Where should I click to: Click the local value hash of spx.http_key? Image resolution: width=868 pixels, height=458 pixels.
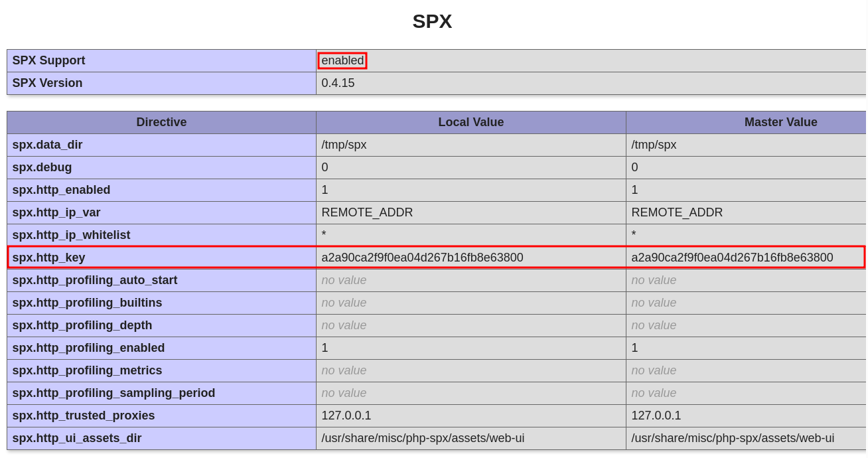(x=422, y=258)
